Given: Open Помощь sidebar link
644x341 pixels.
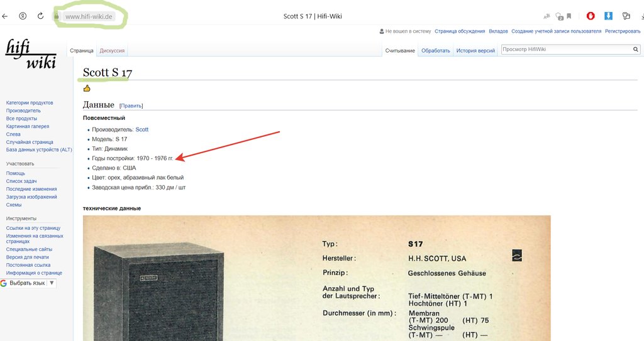Looking at the screenshot, I should tap(16, 173).
